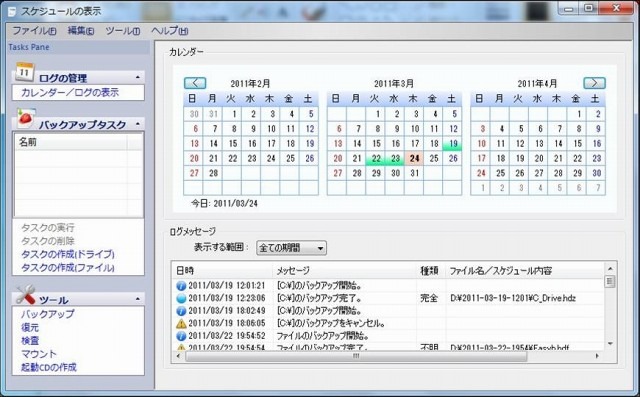Open the 編集 menu
640x397 pixels.
81,31
